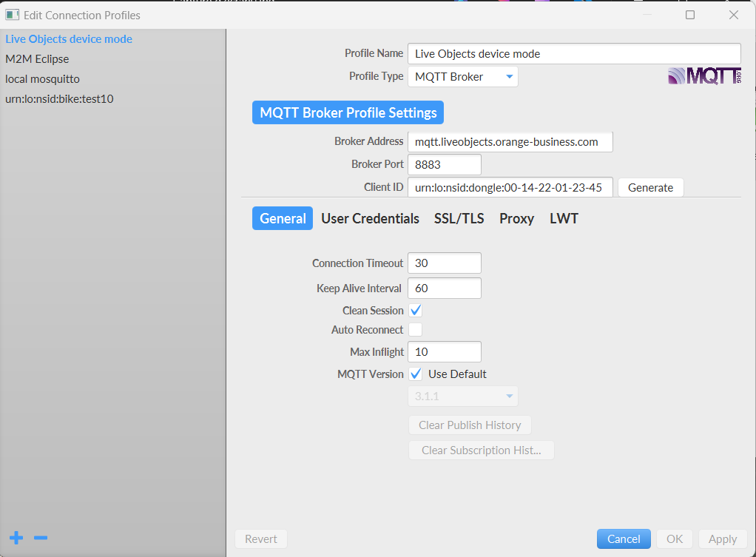The image size is (756, 557).
Task: Switch to the User Credentials tab
Action: pyautogui.click(x=370, y=218)
